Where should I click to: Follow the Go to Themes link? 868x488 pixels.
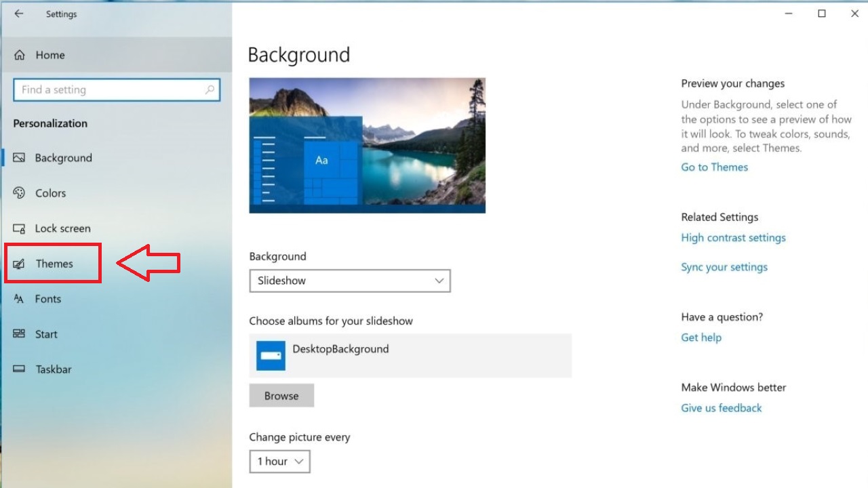(x=714, y=167)
